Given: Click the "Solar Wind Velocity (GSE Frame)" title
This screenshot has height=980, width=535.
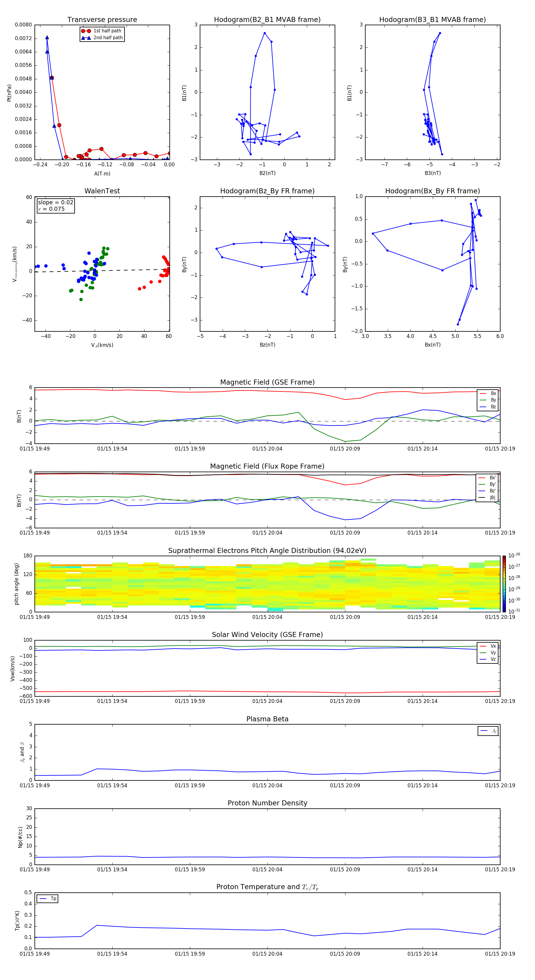Looking at the screenshot, I should (267, 635).
